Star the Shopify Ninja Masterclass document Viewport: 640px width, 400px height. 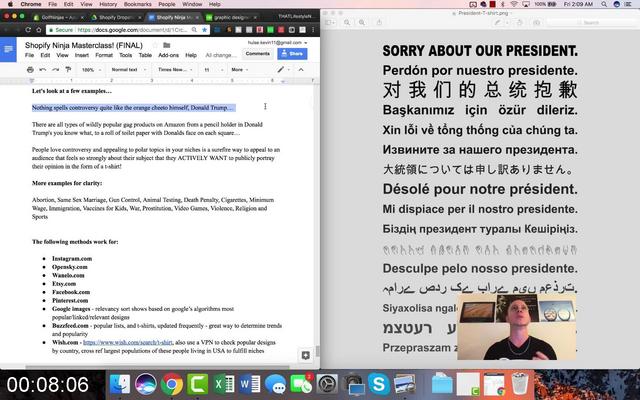[155, 45]
